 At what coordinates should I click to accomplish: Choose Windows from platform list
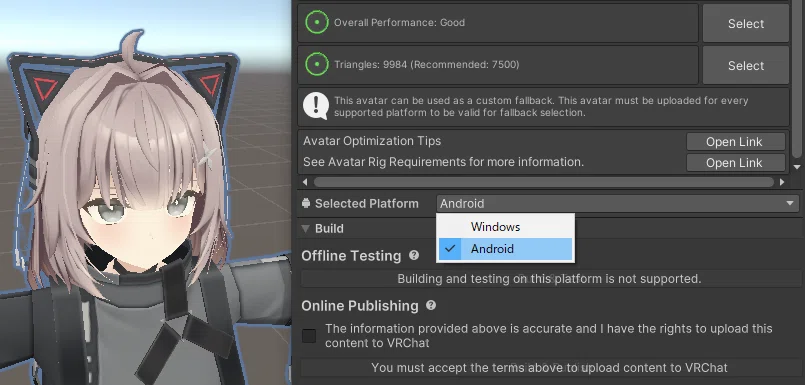pos(505,226)
